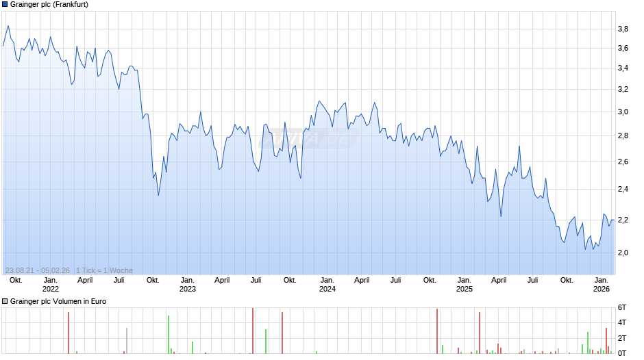This screenshot has height=360, width=644.
Task: Click the 'Jan. 2025' time axis label
Action: (x=465, y=285)
